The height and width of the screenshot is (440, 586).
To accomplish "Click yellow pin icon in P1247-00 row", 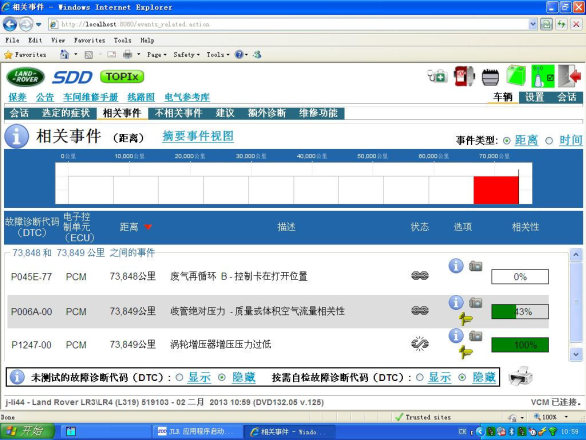I will pyautogui.click(x=466, y=352).
